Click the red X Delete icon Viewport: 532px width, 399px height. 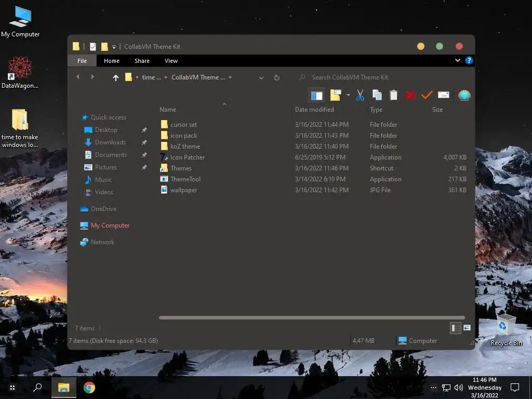click(410, 96)
